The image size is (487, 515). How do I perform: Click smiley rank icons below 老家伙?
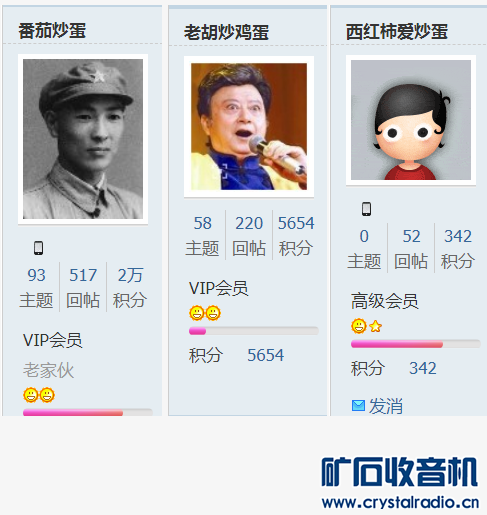tap(39, 395)
